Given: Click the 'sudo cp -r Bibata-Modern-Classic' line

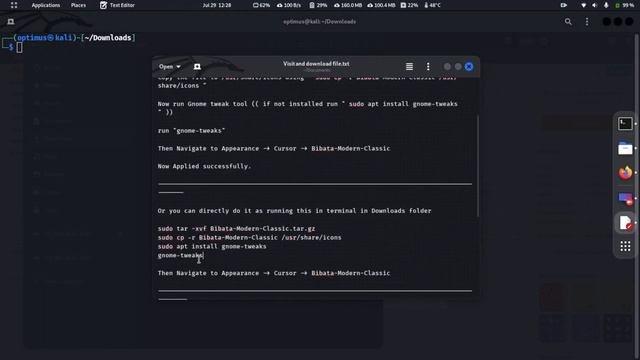Looking at the screenshot, I should pyautogui.click(x=249, y=238).
